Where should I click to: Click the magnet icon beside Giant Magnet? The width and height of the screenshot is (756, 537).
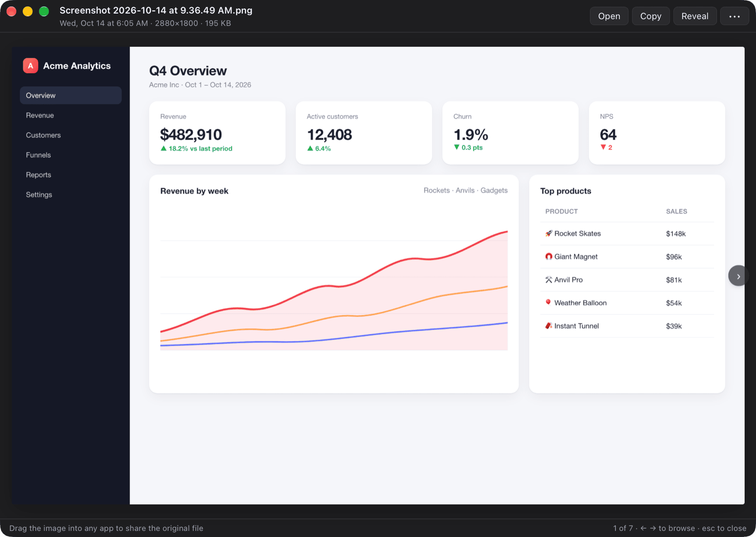coord(549,256)
